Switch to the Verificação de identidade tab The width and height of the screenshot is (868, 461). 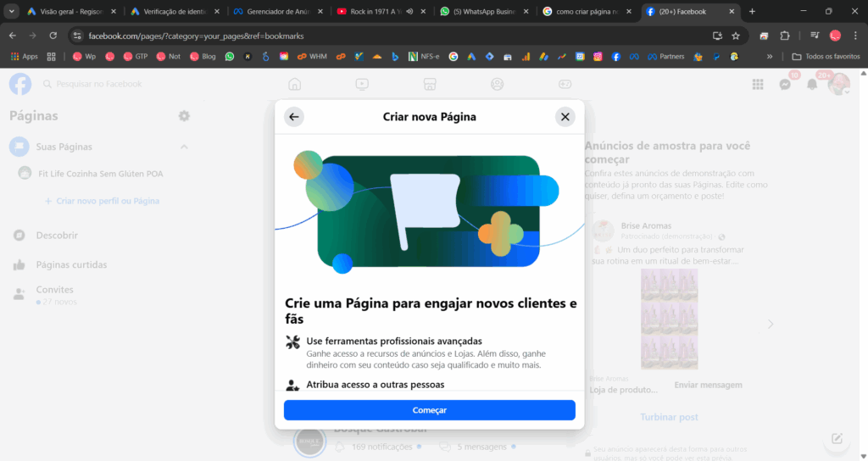(x=175, y=11)
